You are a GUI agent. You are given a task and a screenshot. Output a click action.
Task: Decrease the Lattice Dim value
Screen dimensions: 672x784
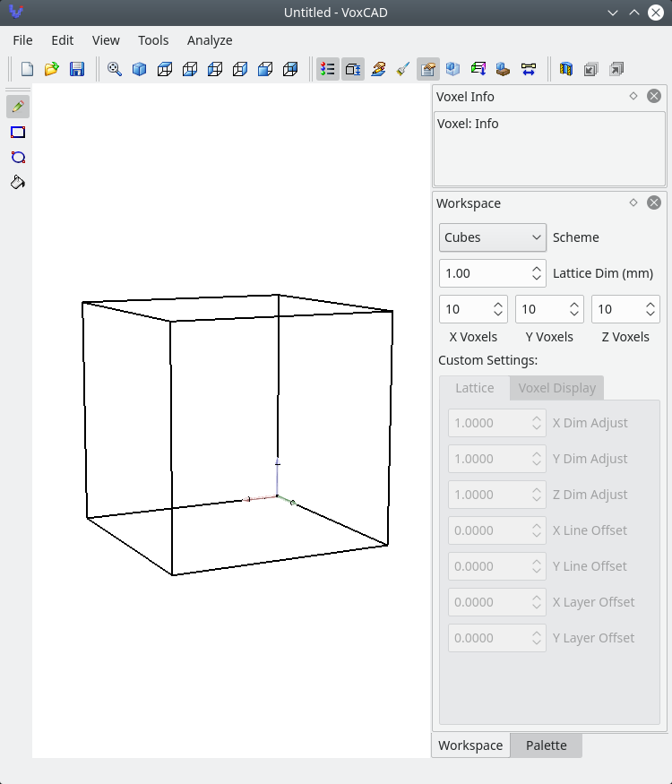[537, 279]
